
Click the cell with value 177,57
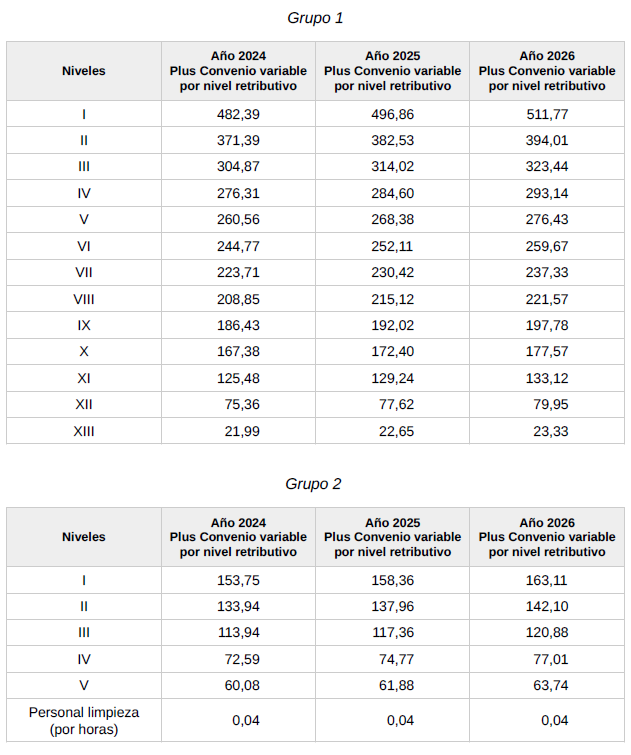547,351
